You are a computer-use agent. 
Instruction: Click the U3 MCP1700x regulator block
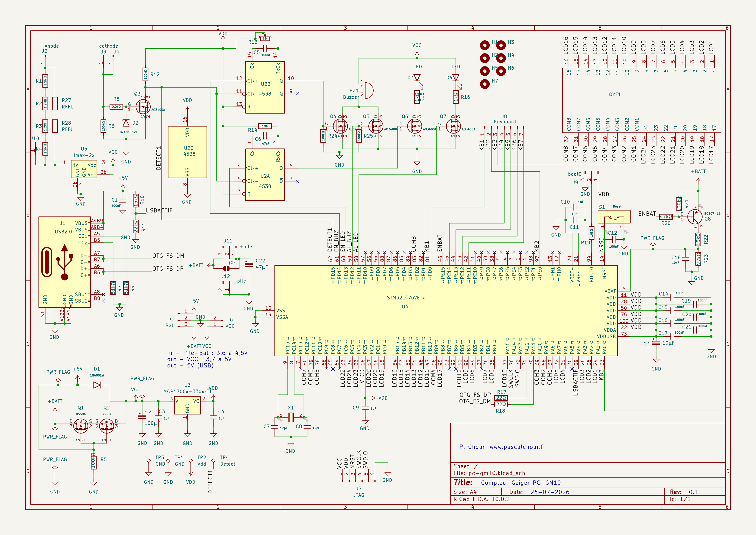point(187,405)
